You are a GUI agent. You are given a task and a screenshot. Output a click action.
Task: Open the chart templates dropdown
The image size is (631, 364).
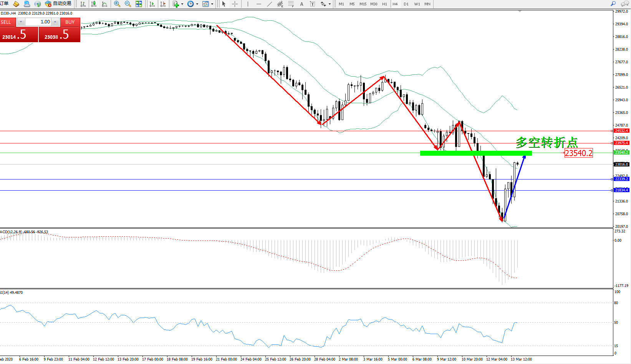(x=212, y=4)
